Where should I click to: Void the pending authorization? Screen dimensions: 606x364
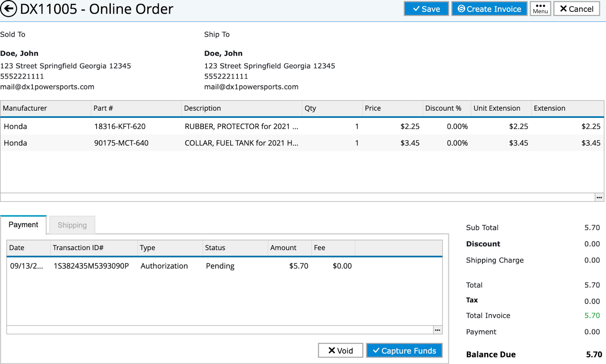pos(340,350)
